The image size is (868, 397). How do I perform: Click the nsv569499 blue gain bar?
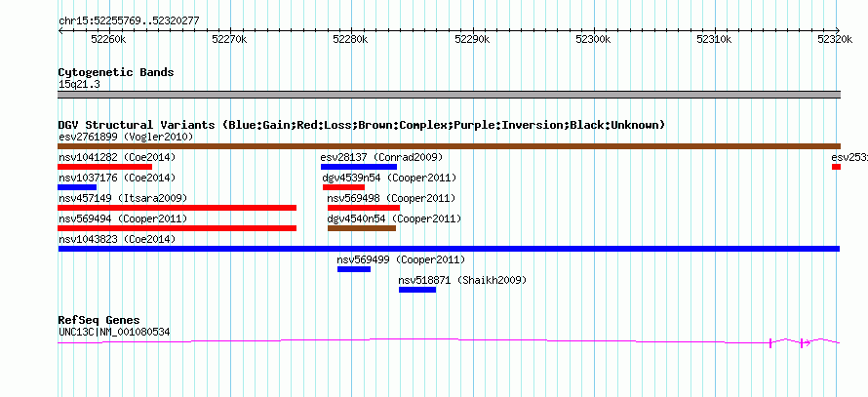(354, 269)
